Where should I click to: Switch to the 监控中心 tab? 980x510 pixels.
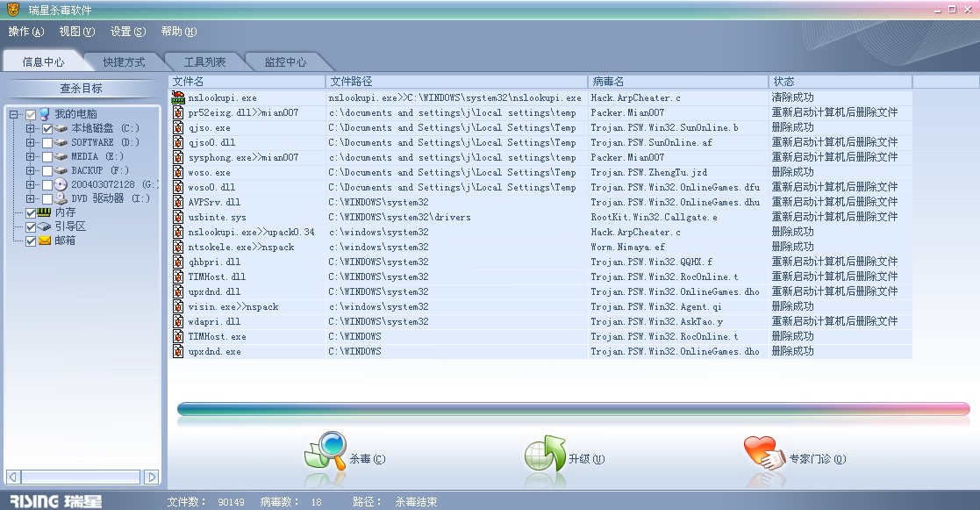285,61
